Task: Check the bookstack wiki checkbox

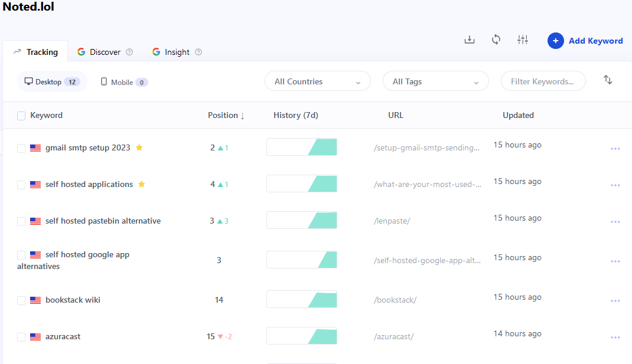Action: point(21,300)
